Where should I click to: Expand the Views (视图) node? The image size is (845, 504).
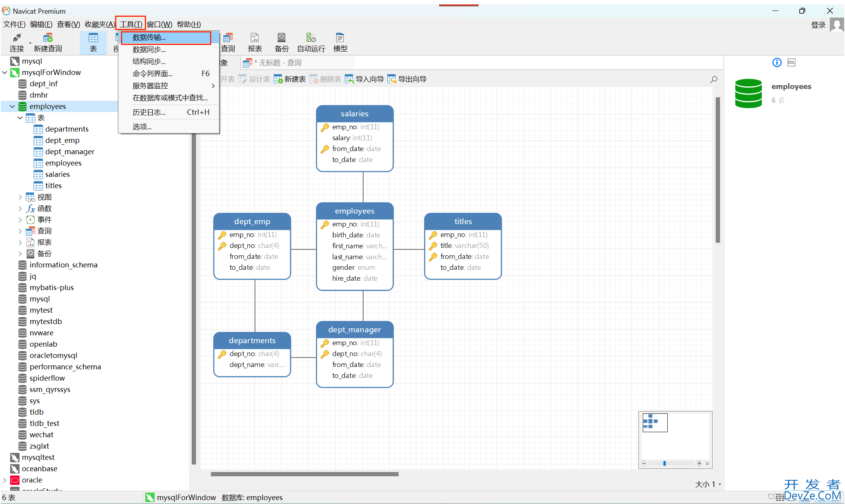pos(20,197)
